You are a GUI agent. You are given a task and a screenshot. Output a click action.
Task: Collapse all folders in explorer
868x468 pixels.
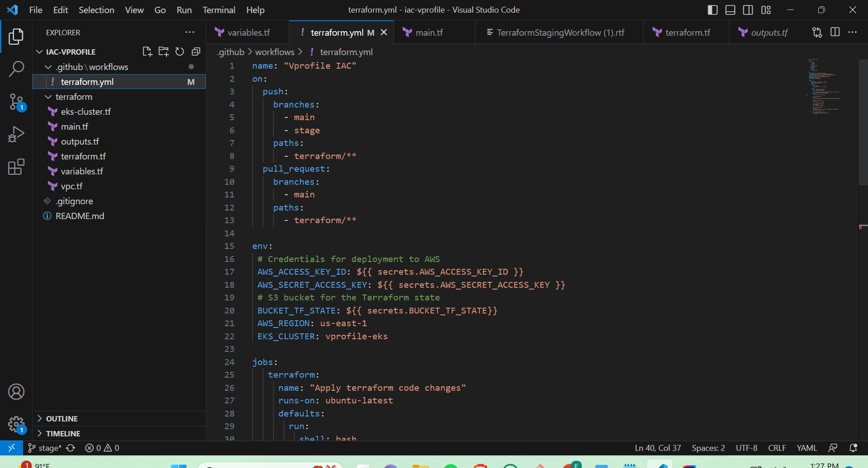tap(196, 51)
